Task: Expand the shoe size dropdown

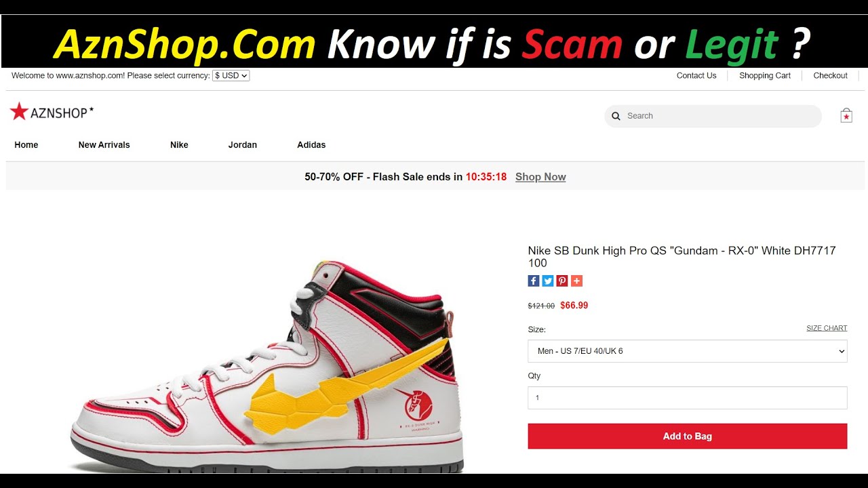Action: (x=688, y=351)
